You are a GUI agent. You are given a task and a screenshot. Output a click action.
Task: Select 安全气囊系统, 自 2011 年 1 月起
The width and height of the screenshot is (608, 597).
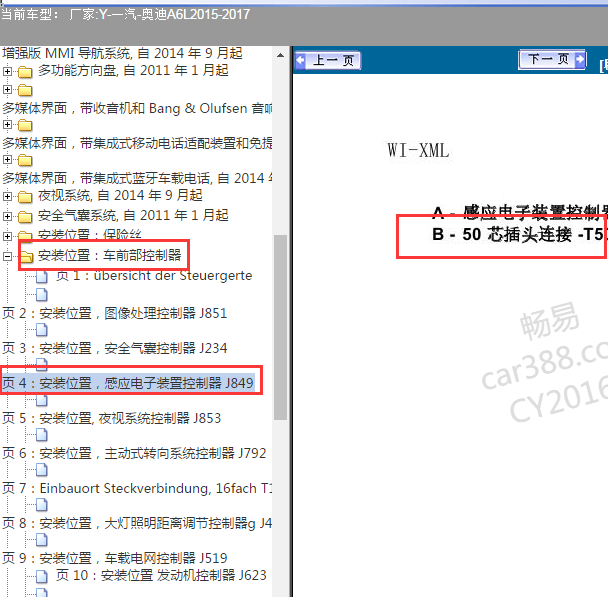point(133,215)
